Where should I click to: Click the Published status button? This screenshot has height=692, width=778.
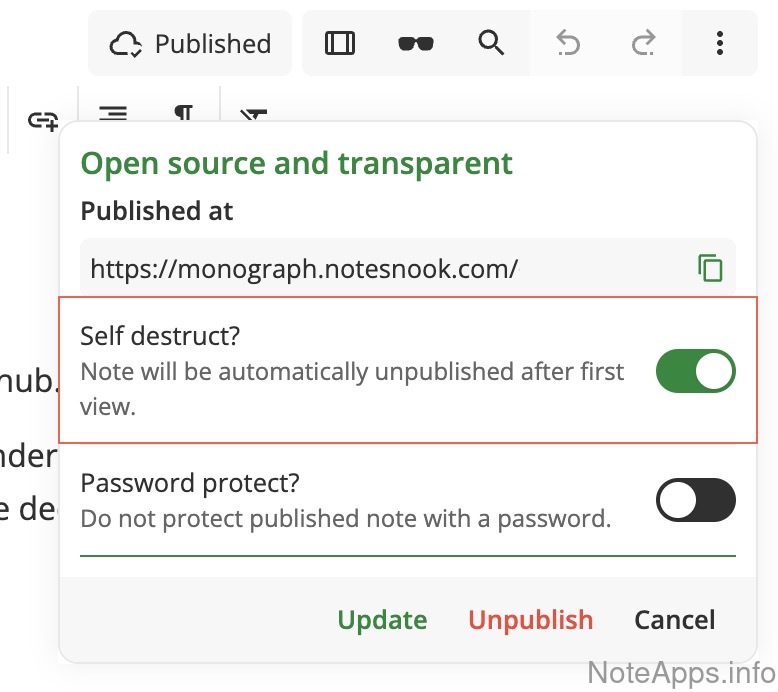tap(190, 43)
